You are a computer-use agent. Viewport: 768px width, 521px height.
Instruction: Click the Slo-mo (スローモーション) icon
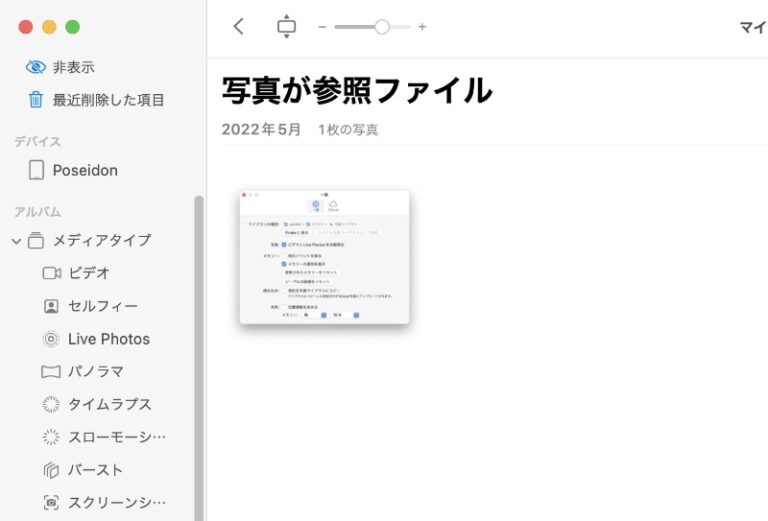click(51, 437)
